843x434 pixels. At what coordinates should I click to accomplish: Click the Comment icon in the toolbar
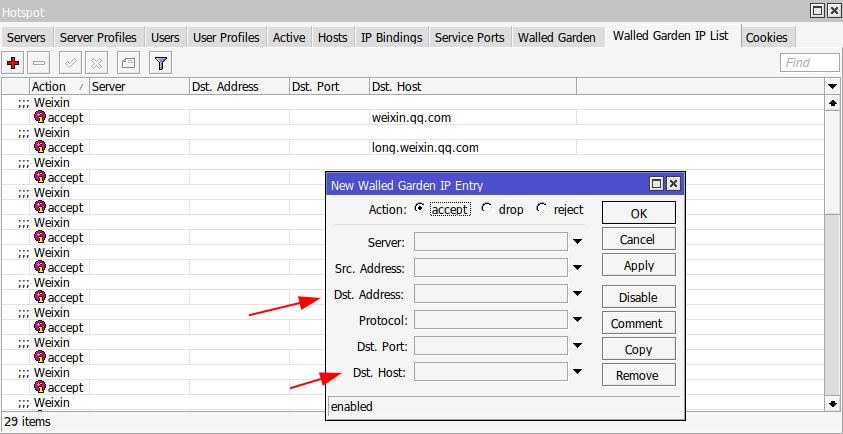coord(129,63)
